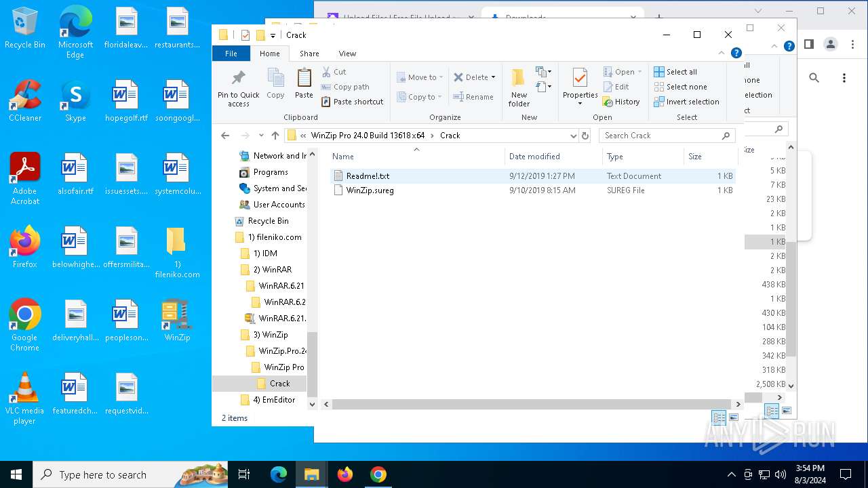Click the taskbar search box
The image size is (868, 488).
pyautogui.click(x=131, y=474)
